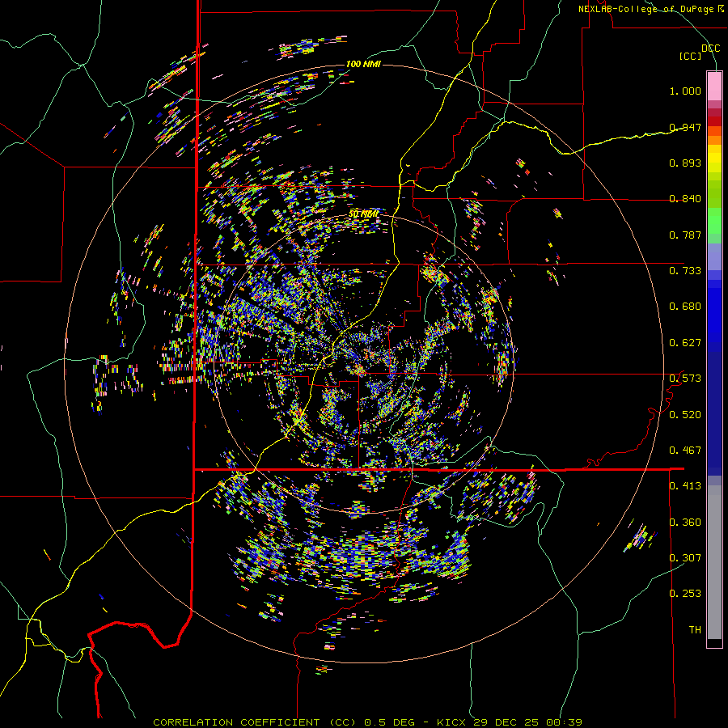Select the 0.733 scale value
Image resolution: width=728 pixels, height=728 pixels.
685,271
